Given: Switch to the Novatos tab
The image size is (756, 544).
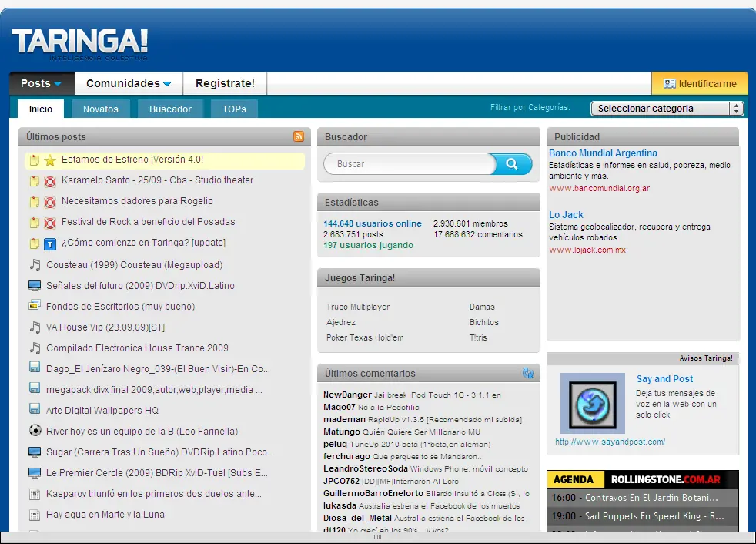Looking at the screenshot, I should pyautogui.click(x=101, y=109).
